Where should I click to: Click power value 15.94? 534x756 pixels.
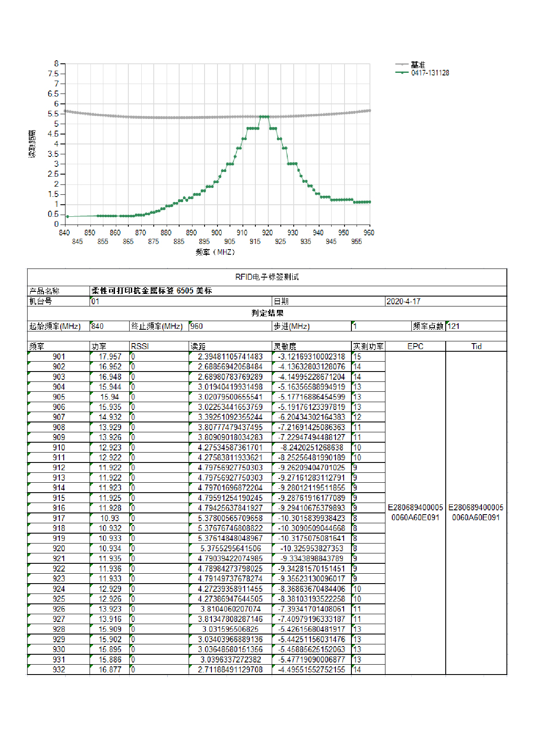click(110, 397)
